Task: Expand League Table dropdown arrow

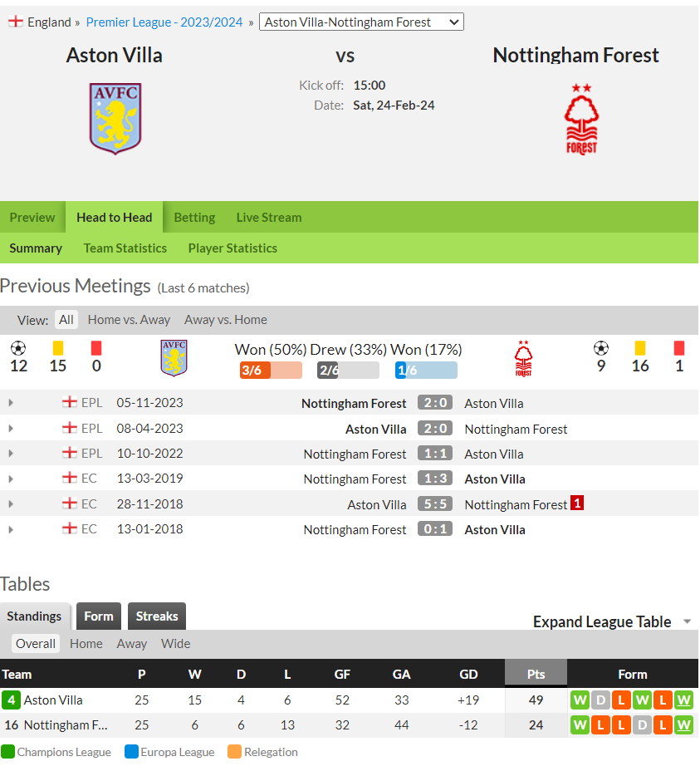Action: click(688, 622)
